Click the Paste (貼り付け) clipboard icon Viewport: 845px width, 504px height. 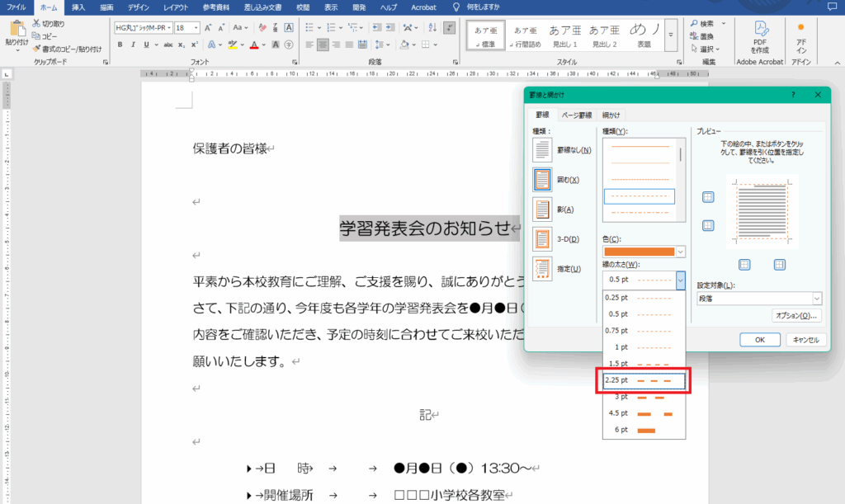17,29
